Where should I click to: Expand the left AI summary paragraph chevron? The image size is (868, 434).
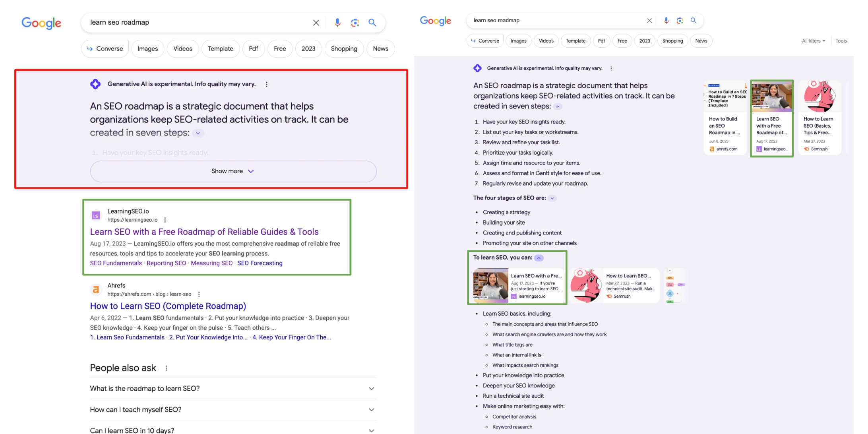pyautogui.click(x=198, y=133)
